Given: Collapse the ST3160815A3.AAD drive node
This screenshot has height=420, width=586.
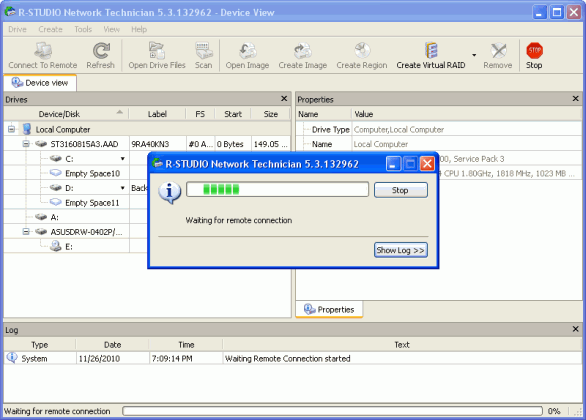Looking at the screenshot, I should [26, 144].
